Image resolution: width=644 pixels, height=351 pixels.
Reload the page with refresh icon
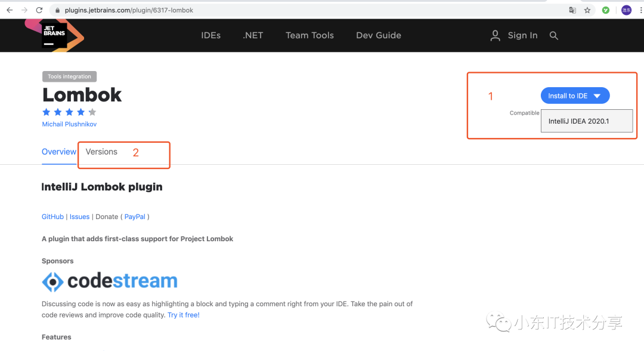point(39,10)
